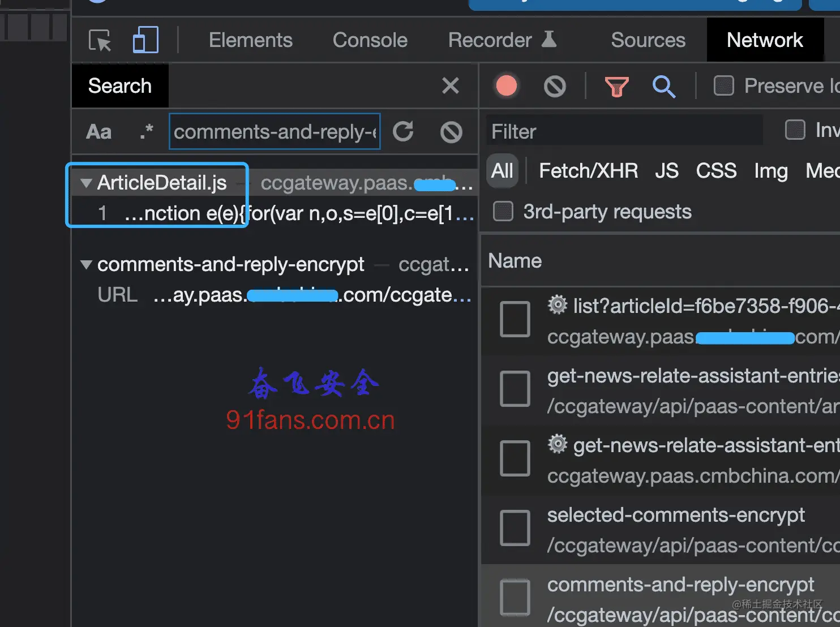Viewport: 840px width, 627px height.
Task: Click gear icon on cmbchina.com get-news-relate request
Action: [558, 444]
